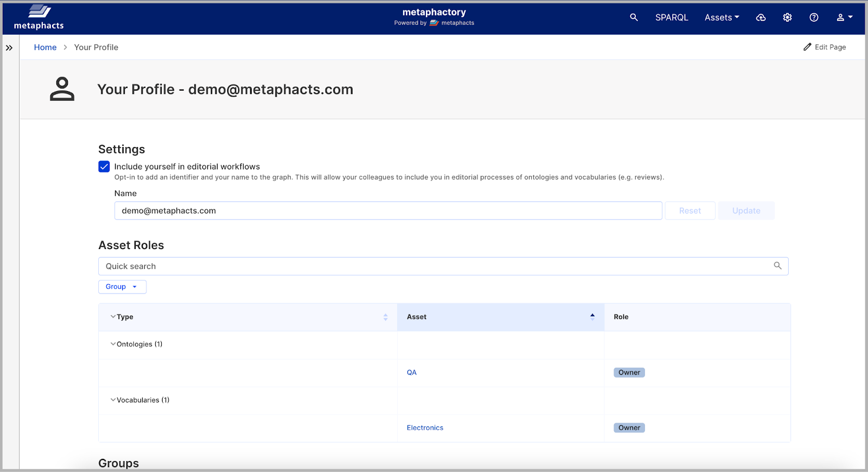Viewport: 868px width, 472px height.
Task: Go to Home breadcrumb link
Action: 45,47
